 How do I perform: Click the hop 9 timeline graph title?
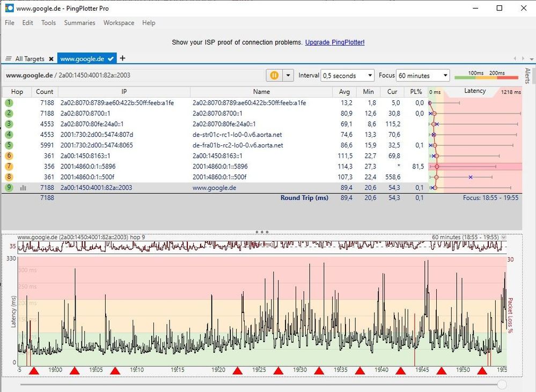[81, 237]
